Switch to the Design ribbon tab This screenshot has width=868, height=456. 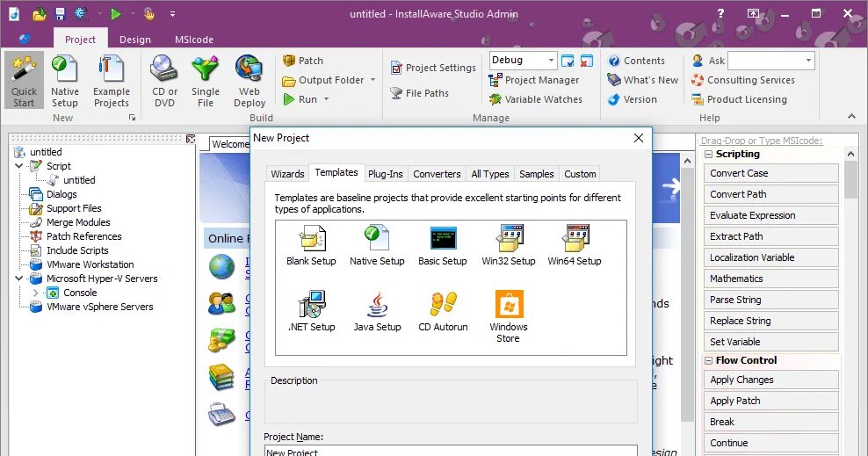tap(135, 40)
